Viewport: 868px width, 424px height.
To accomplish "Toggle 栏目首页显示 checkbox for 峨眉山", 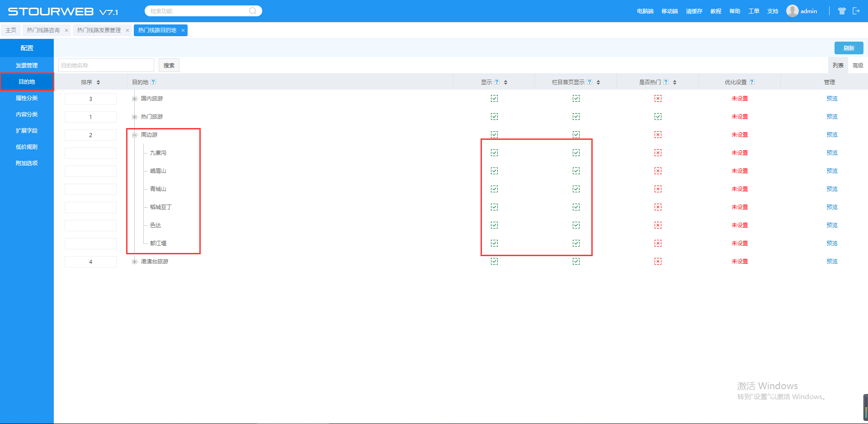I will coord(576,171).
